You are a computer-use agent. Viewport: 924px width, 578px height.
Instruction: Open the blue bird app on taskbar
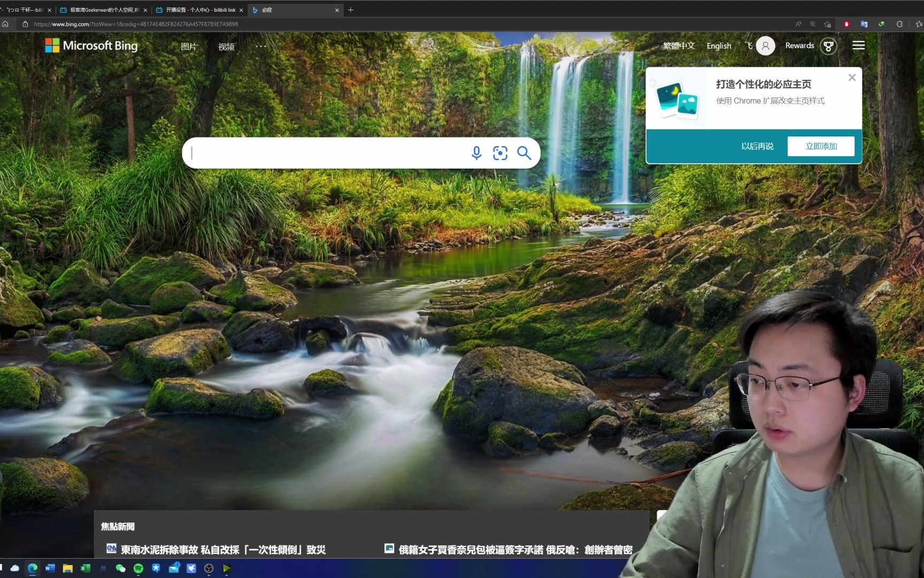click(191, 568)
